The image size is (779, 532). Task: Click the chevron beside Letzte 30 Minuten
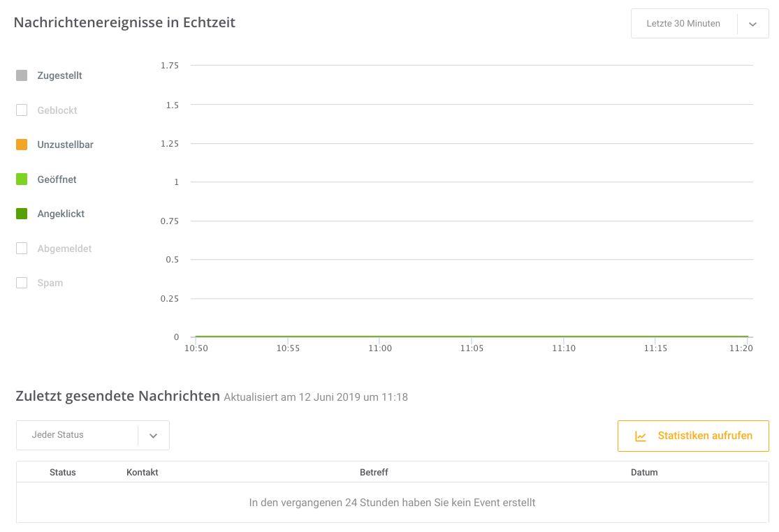tap(752, 24)
